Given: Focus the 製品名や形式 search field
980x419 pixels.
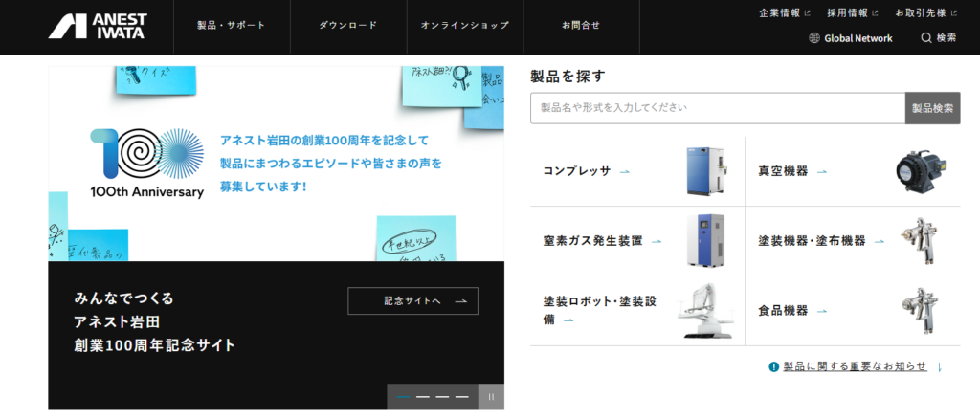Looking at the screenshot, I should [x=718, y=108].
